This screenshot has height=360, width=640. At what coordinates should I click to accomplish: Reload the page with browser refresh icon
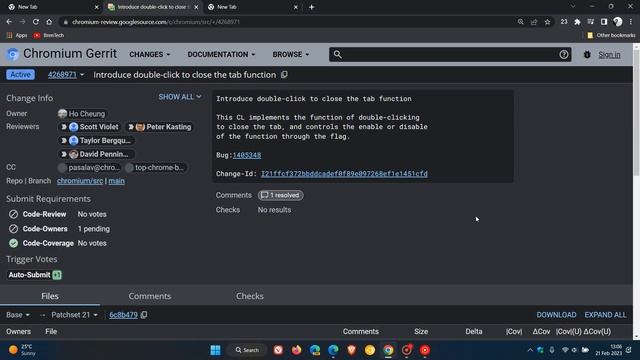36,22
